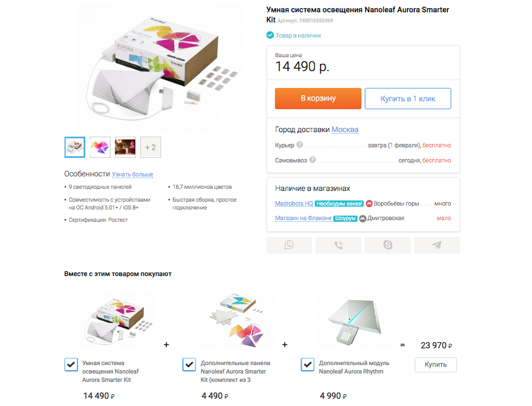Viewport: 532px width, 406px height.
Task: Contact via Telegram paper plane icon
Action: 437,245
